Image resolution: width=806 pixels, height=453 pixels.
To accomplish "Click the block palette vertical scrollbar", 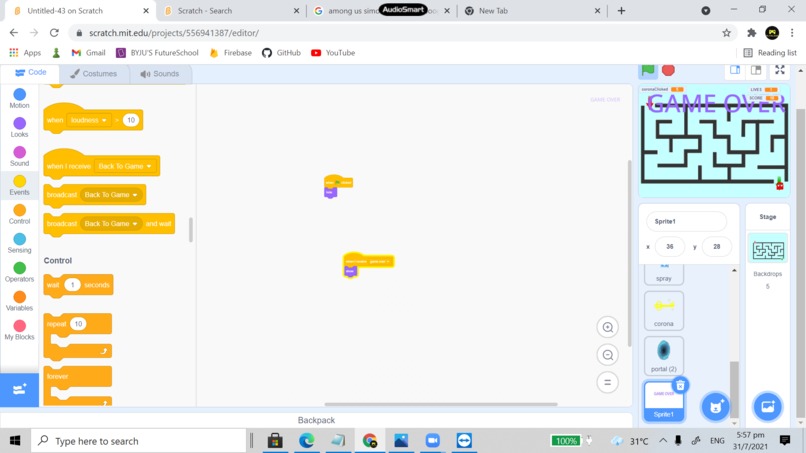I will tap(191, 230).
